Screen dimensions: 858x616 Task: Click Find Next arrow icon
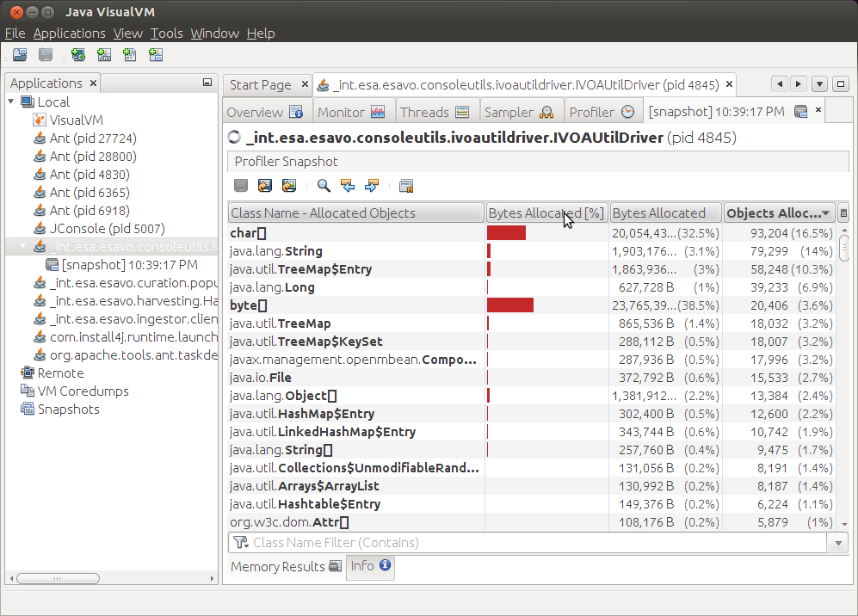(372, 186)
